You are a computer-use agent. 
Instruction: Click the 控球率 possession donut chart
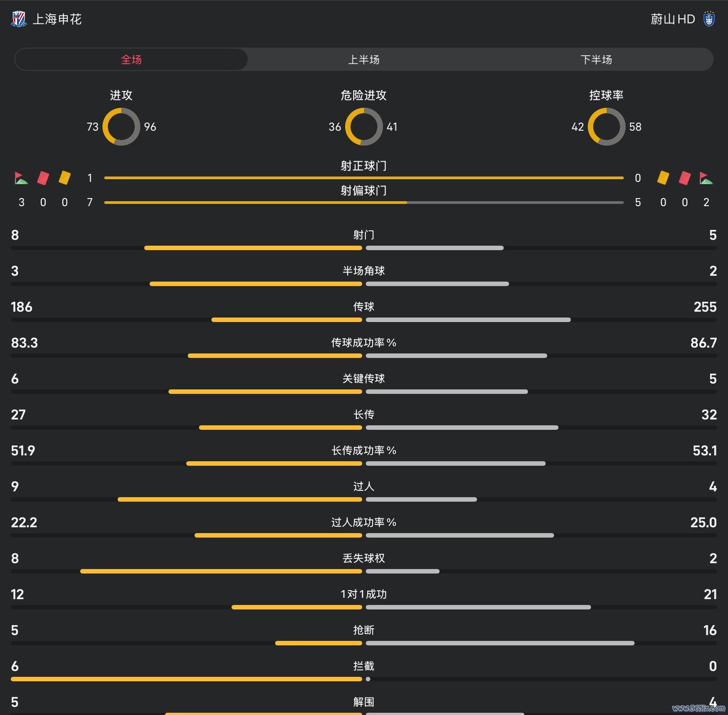pos(606,127)
